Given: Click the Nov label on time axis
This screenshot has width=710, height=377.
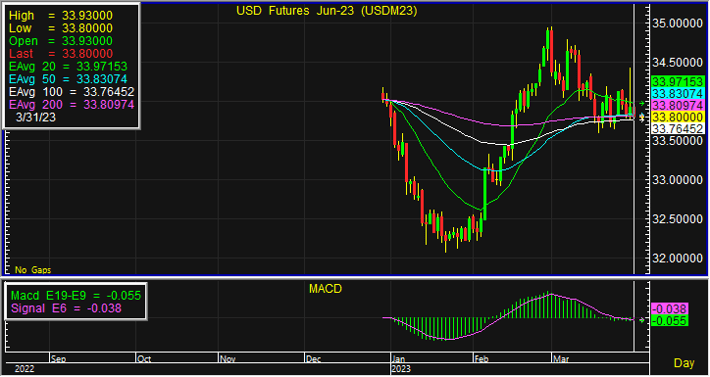Looking at the screenshot, I should (227, 359).
